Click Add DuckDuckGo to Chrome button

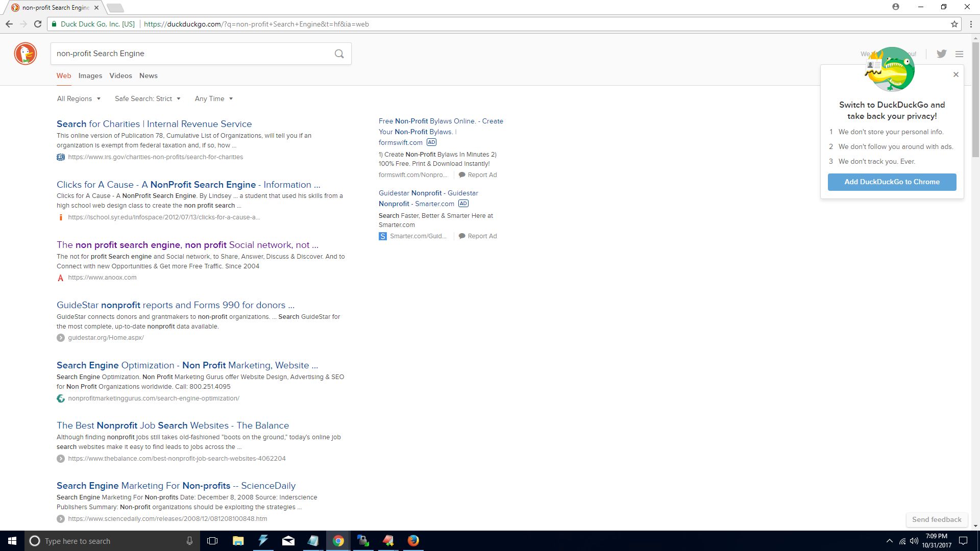tap(892, 182)
